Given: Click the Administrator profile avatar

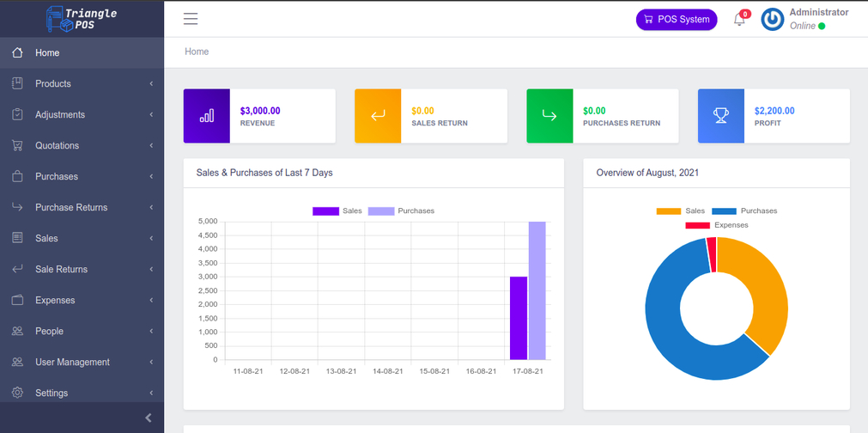Looking at the screenshot, I should tap(773, 20).
